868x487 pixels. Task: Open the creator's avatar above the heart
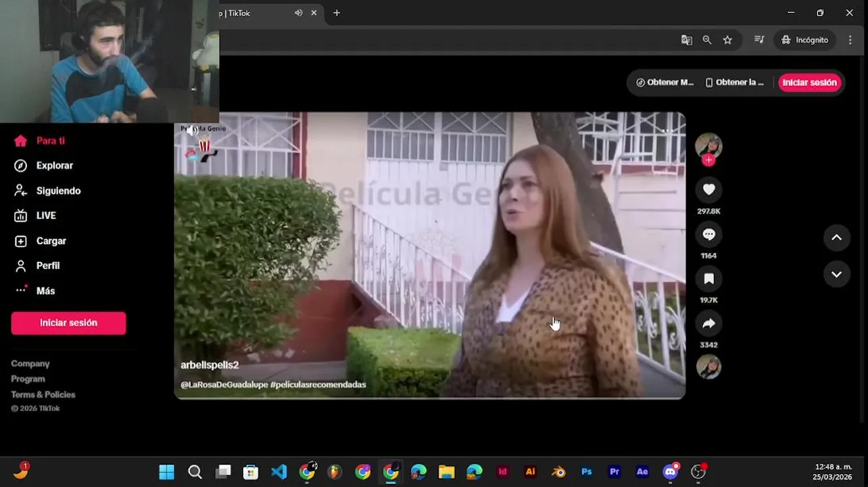pos(708,145)
